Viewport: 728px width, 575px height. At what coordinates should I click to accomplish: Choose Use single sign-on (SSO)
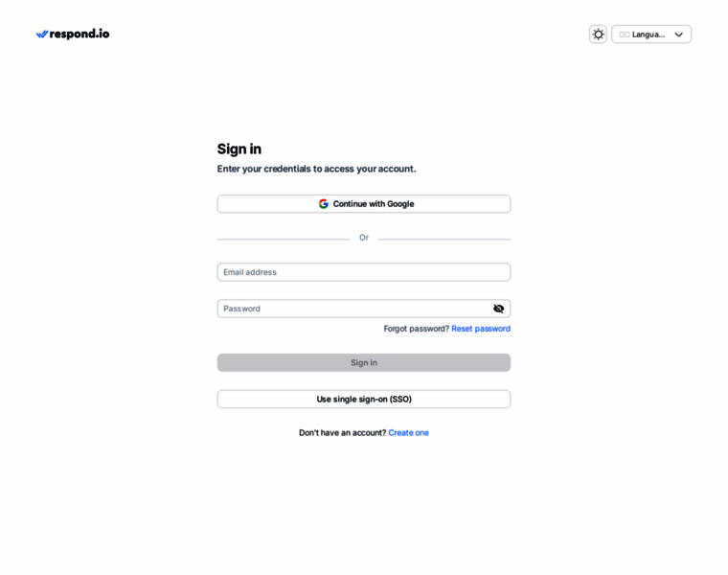point(364,399)
